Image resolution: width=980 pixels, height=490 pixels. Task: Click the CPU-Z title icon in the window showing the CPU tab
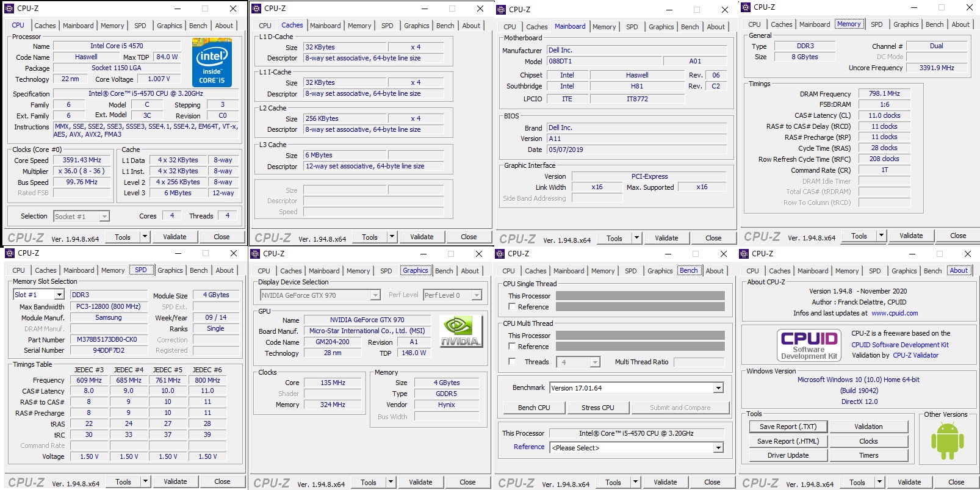[x=10, y=9]
